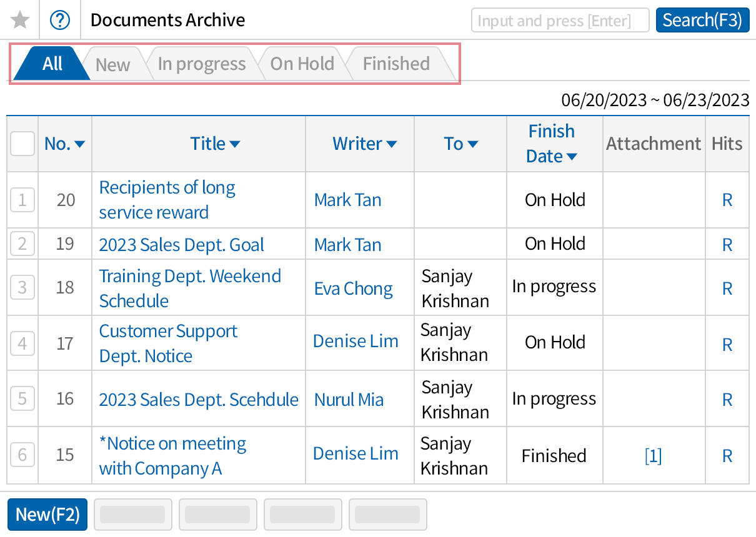This screenshot has height=537, width=756.
Task: Open help via the question mark icon
Action: point(60,19)
